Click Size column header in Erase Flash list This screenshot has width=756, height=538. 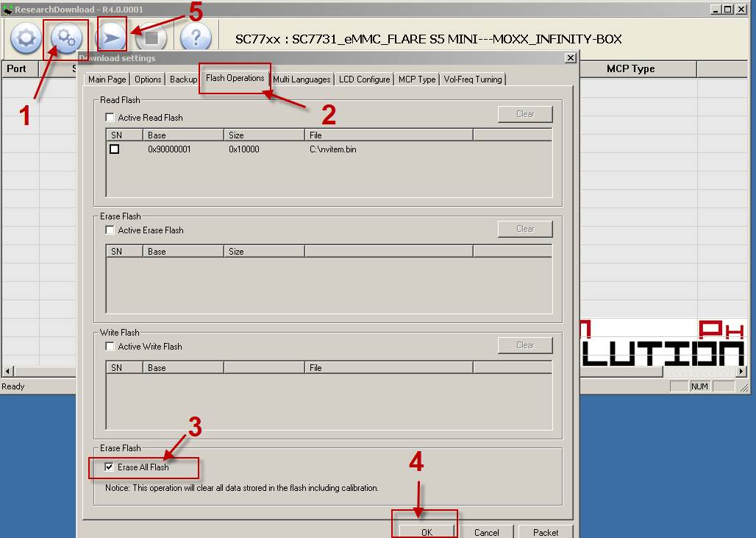pyautogui.click(x=264, y=252)
